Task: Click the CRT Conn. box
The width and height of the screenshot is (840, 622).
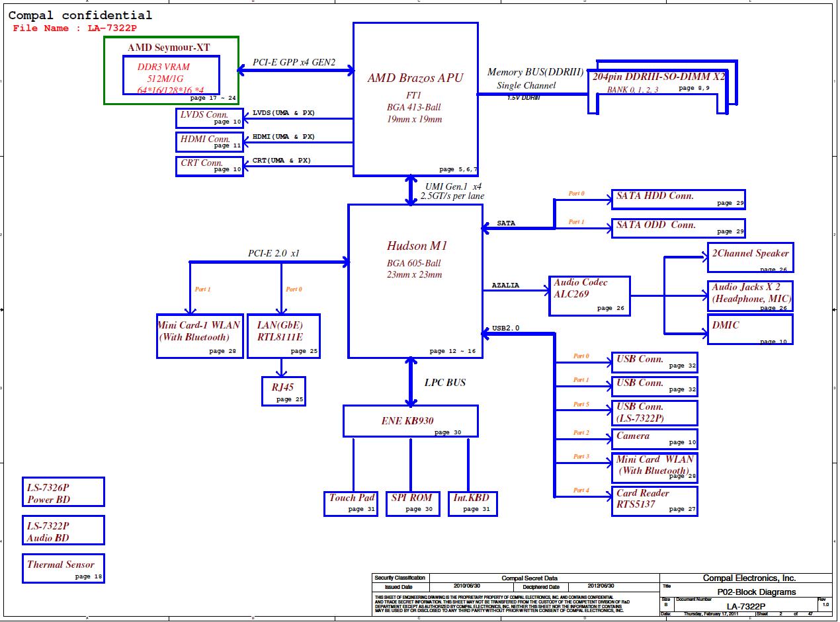Action: coord(210,167)
